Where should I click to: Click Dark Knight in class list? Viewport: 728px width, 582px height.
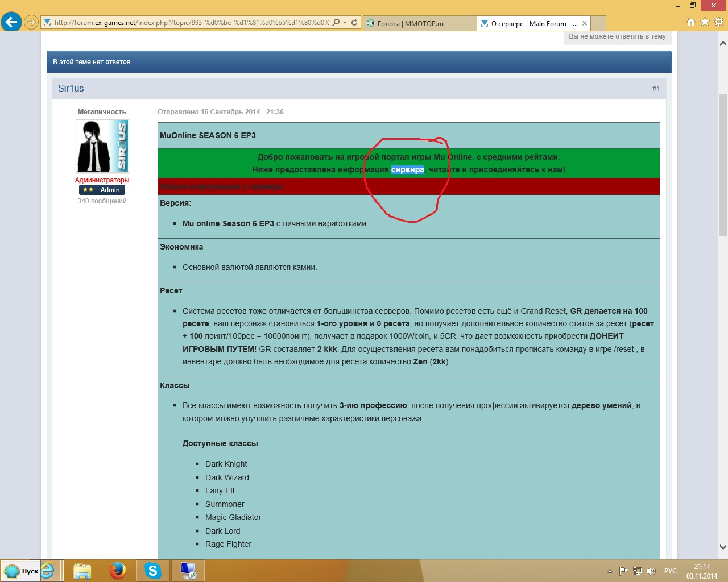(226, 464)
